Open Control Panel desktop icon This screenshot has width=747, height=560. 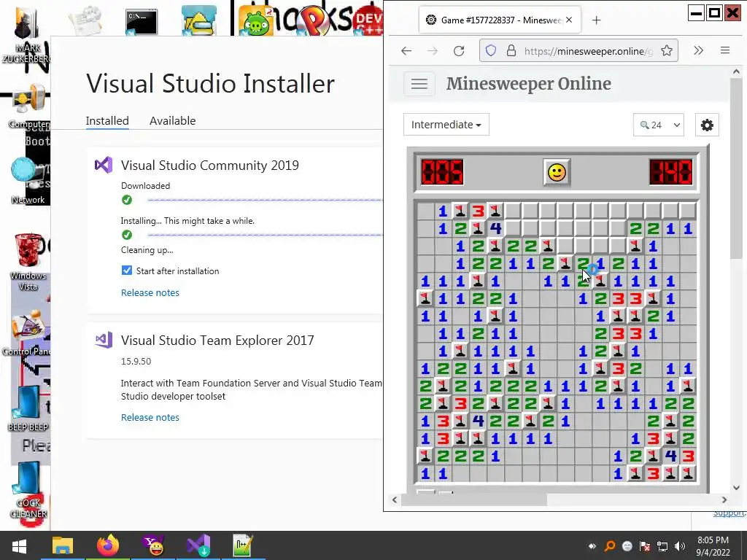[26, 333]
